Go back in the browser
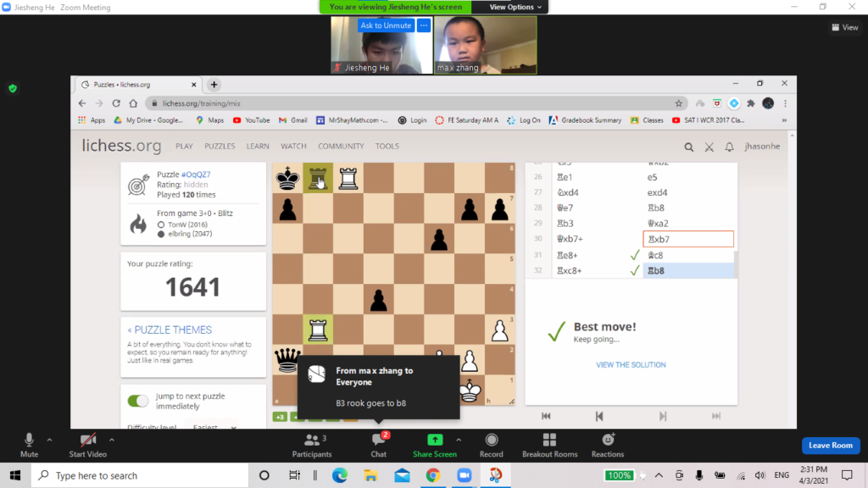Screen dimensions: 868x488 click(x=82, y=103)
